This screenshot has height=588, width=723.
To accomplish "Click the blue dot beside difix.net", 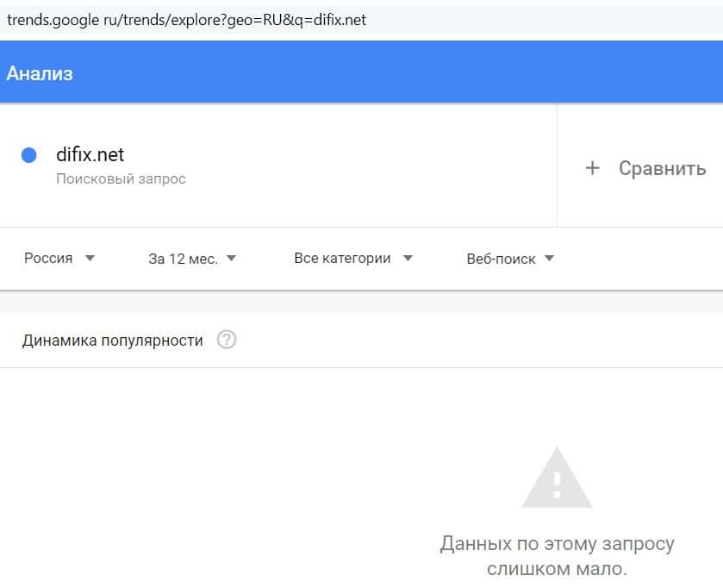I will 28,155.
